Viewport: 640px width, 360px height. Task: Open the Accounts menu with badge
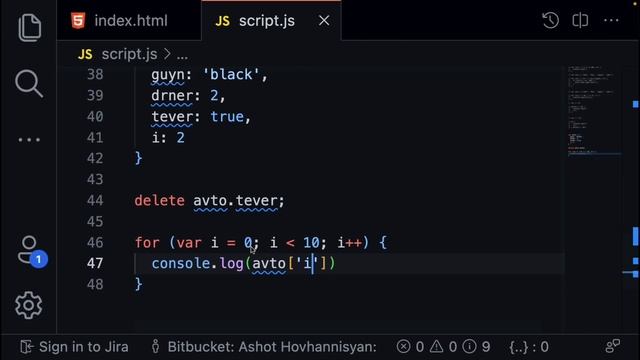(x=32, y=251)
